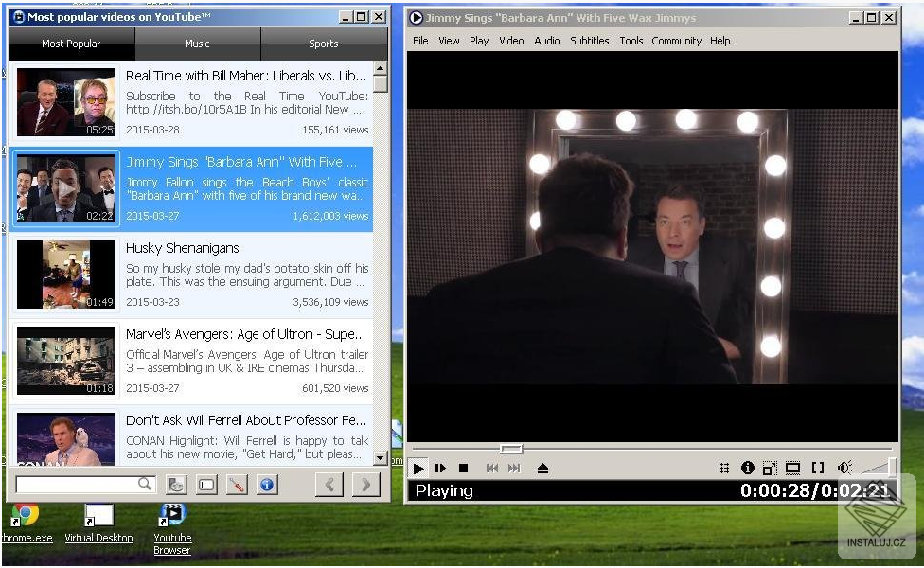
Task: Select 'Don't Ask Will Ferrell' title
Action: coord(246,420)
